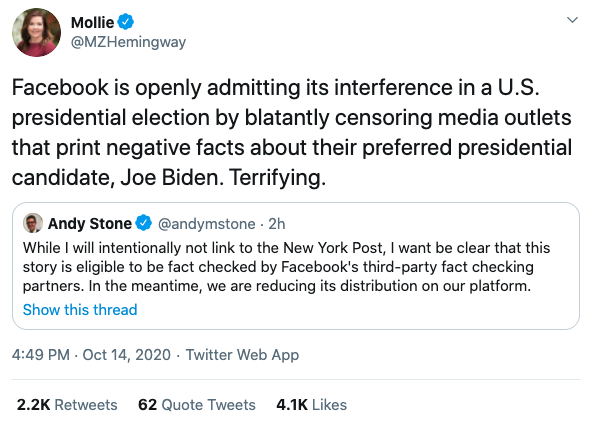
Task: View the 62 Quote Tweets list
Action: 197,405
